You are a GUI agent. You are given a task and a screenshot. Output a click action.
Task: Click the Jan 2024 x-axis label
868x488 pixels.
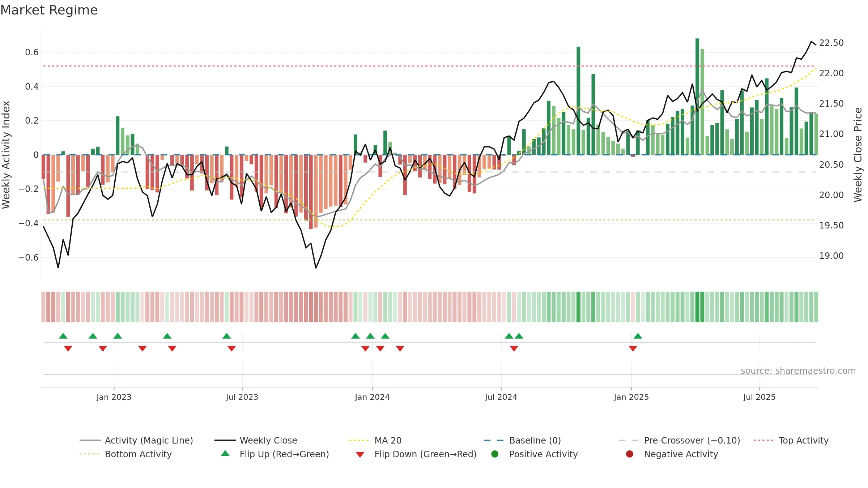[x=372, y=397]
